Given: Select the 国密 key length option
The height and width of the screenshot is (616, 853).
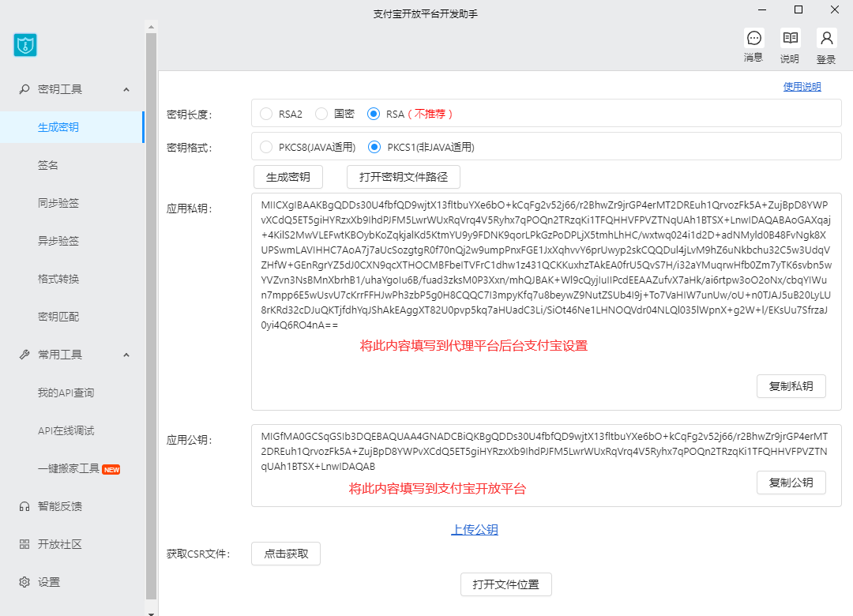Looking at the screenshot, I should click(321, 114).
